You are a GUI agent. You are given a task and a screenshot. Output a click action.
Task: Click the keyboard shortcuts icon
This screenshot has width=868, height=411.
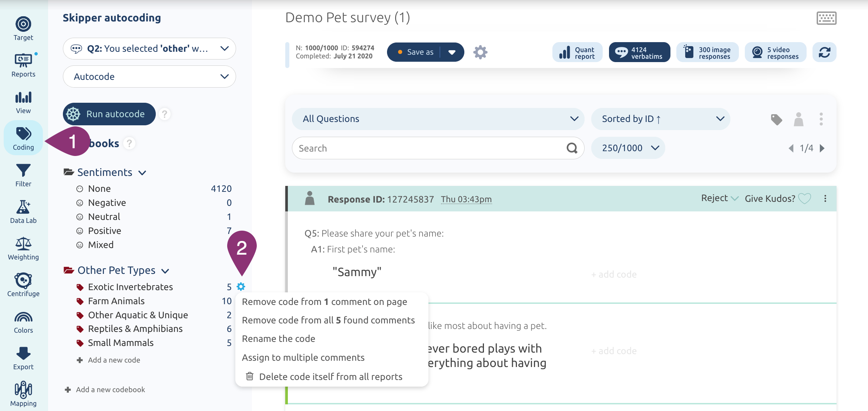pyautogui.click(x=826, y=18)
